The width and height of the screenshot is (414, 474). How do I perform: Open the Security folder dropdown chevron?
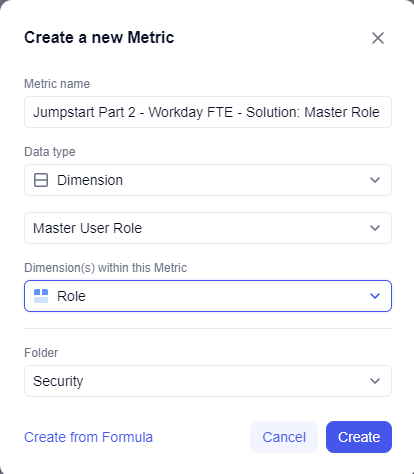(375, 381)
